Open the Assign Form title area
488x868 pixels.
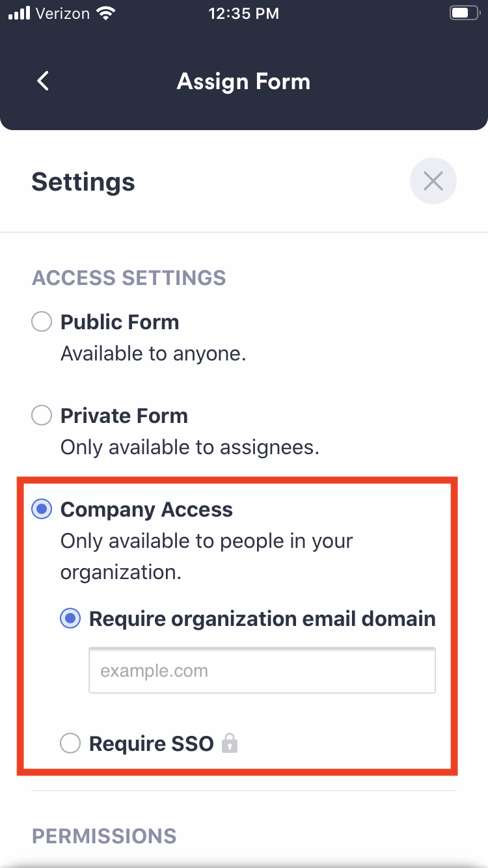(x=243, y=81)
